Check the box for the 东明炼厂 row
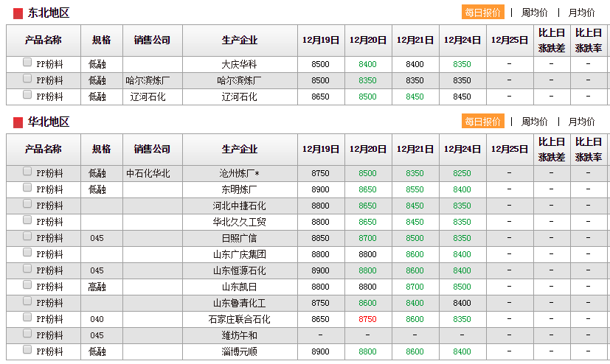The image size is (610, 364). pyautogui.click(x=27, y=188)
